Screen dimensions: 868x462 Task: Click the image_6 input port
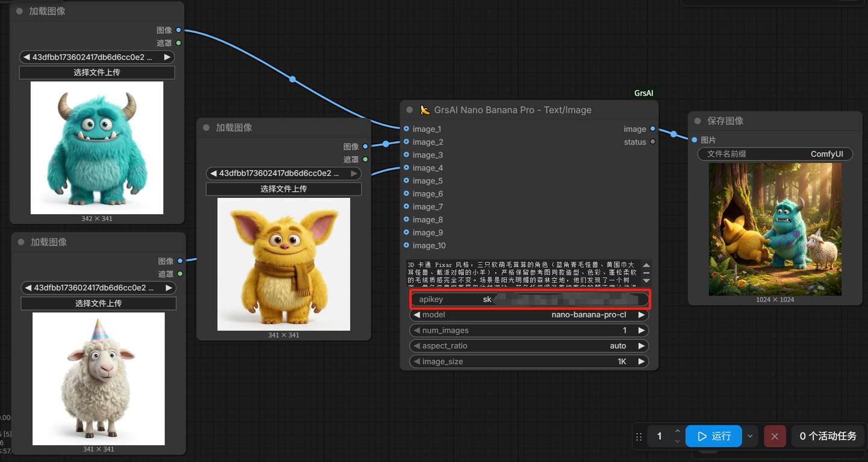pos(406,194)
